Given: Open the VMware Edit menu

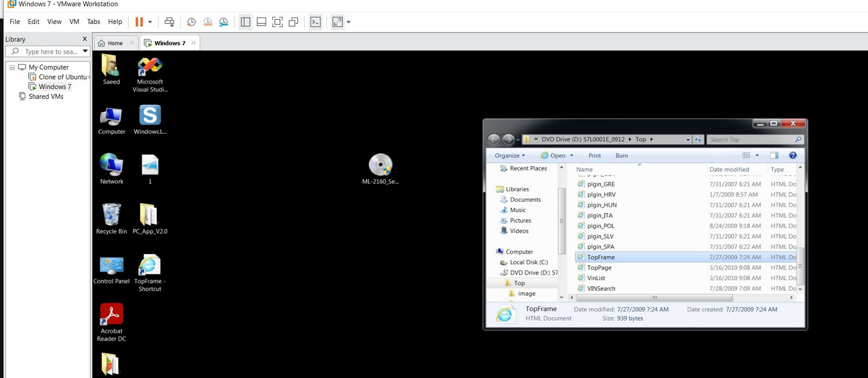Looking at the screenshot, I should click(34, 22).
